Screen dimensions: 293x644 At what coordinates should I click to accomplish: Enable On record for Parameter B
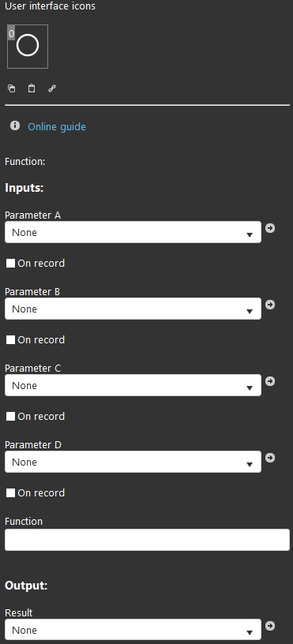point(11,339)
